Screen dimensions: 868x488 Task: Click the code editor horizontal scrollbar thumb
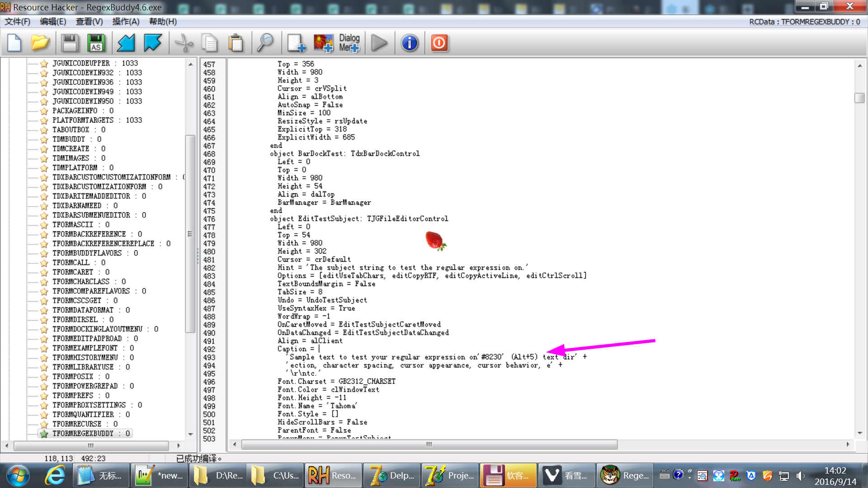coord(429,445)
